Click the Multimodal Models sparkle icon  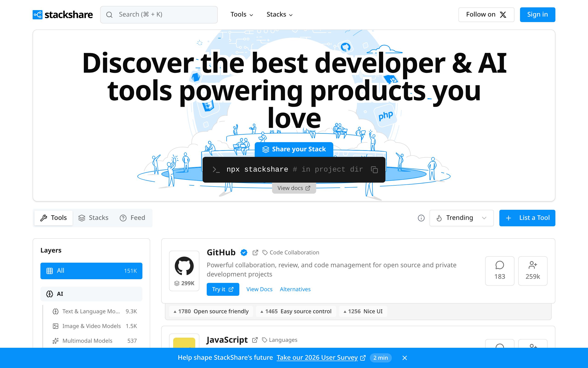pyautogui.click(x=55, y=341)
